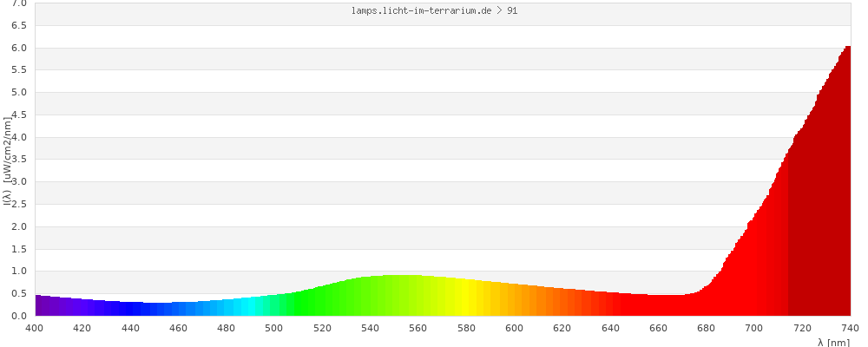Click the 3.5 value on y-axis
868x347 pixels.
[17, 160]
